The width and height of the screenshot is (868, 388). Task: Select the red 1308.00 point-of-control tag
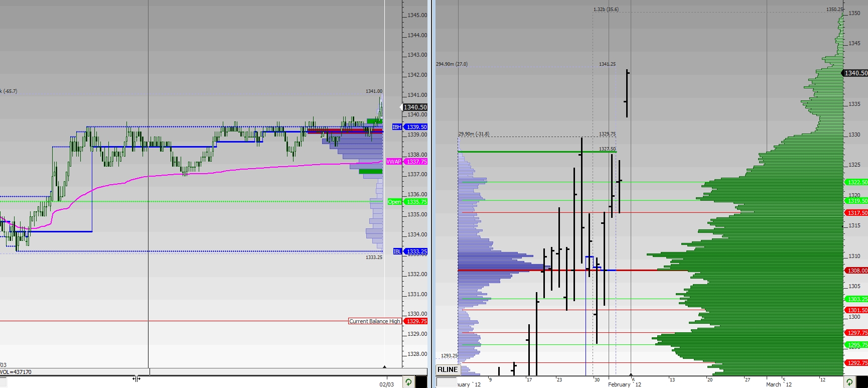coord(856,271)
